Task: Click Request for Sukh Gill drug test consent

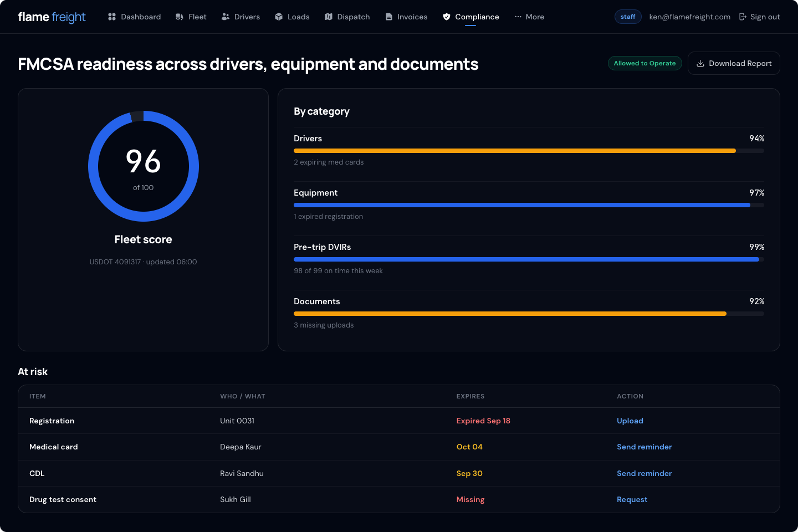Action: click(x=632, y=499)
